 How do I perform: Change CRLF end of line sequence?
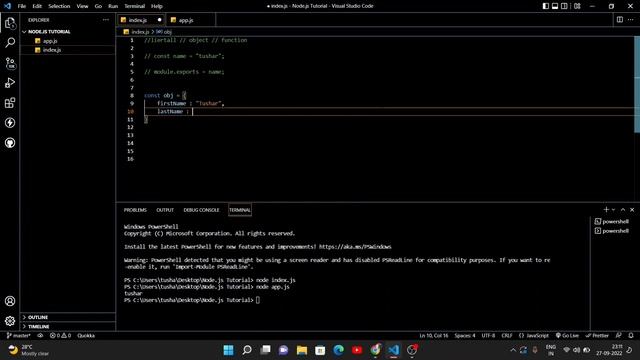(x=507, y=336)
